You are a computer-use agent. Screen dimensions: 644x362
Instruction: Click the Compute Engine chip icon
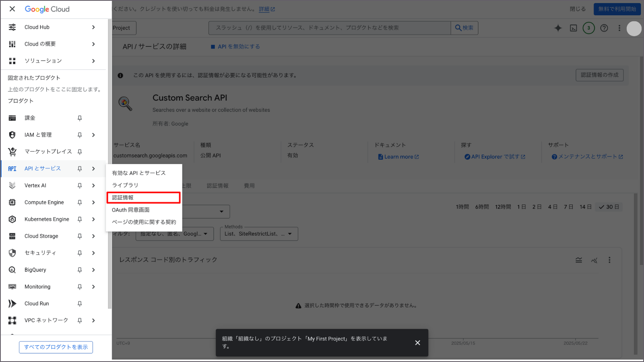pos(12,202)
